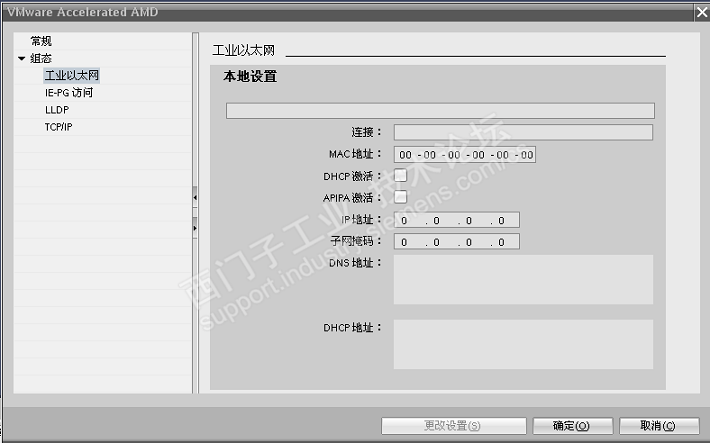Confirm with the 确定(O) button
710x443 pixels.
pos(573,426)
